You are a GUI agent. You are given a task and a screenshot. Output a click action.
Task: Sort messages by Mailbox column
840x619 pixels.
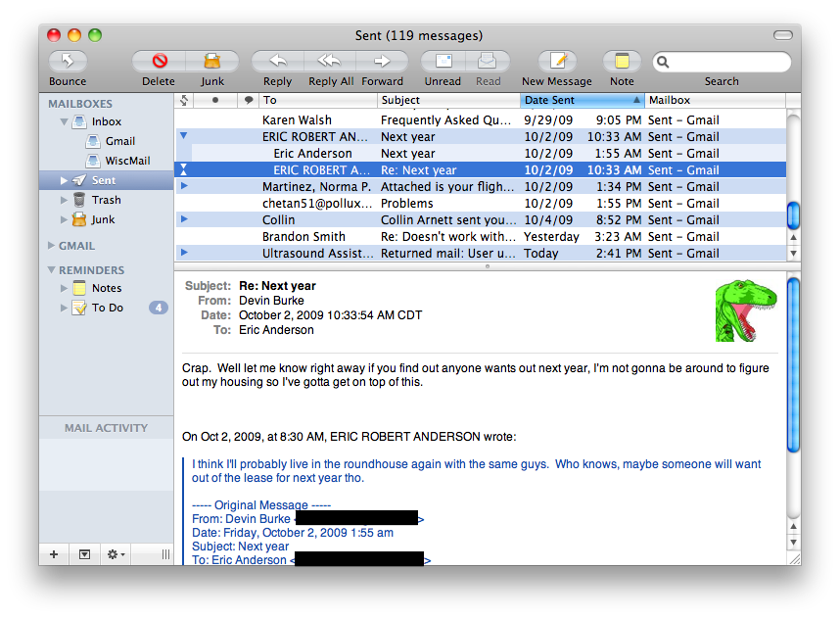715,100
